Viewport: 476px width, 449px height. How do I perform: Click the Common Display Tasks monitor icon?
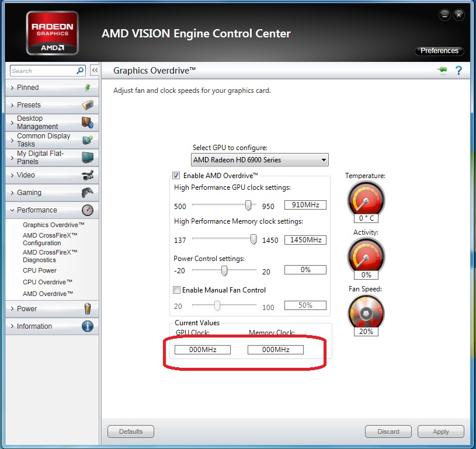tap(88, 140)
